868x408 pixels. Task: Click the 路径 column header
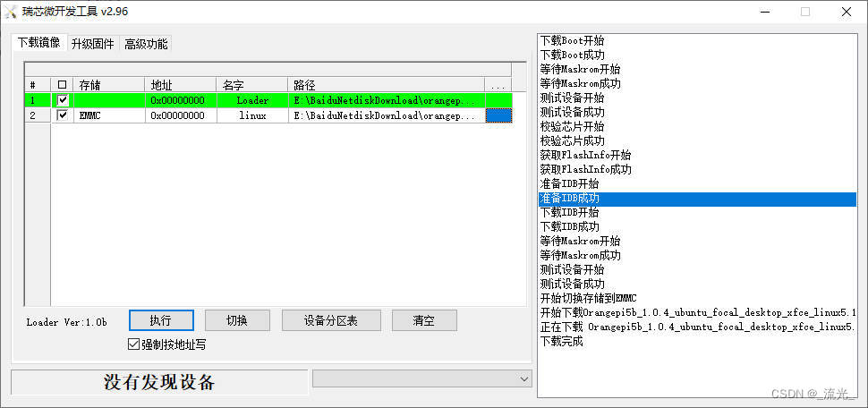pyautogui.click(x=387, y=85)
